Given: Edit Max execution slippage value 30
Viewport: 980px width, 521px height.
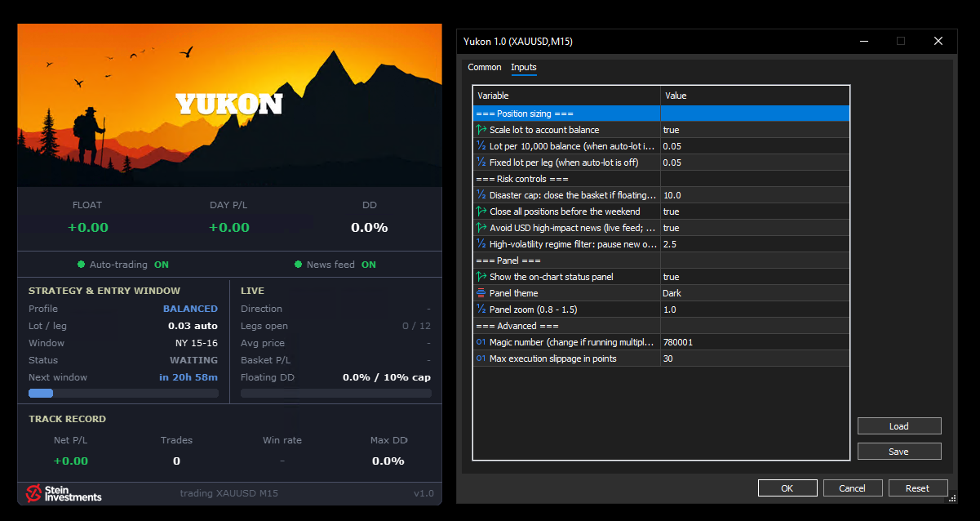Looking at the screenshot, I should click(755, 358).
